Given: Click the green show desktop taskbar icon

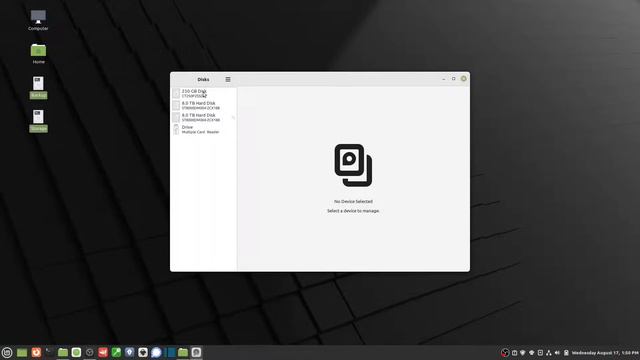Looking at the screenshot, I should coord(22,353).
